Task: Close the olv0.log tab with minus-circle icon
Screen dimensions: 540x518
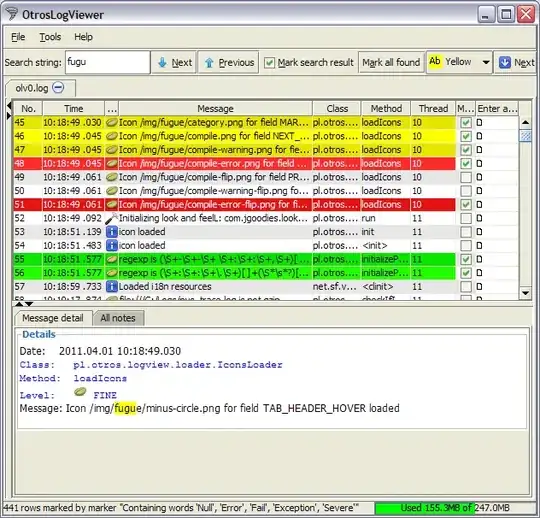Action: 58,87
